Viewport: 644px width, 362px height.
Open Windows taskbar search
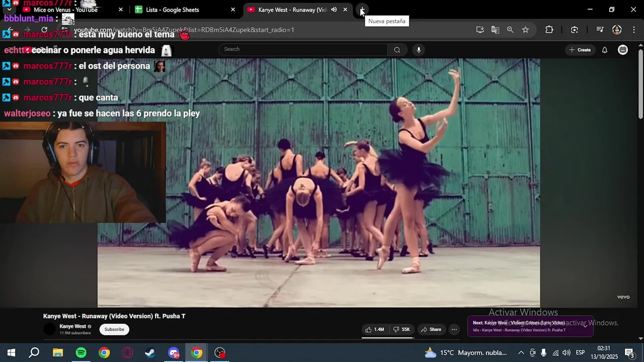click(x=34, y=352)
